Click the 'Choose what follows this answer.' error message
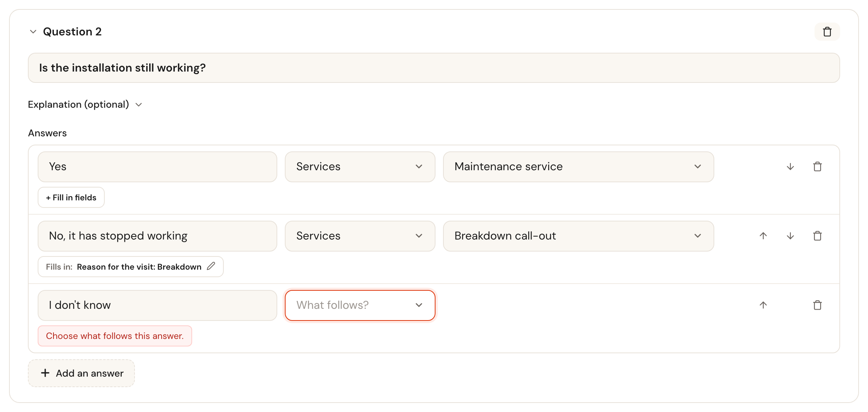Image resolution: width=868 pixels, height=412 pixels. 115,336
